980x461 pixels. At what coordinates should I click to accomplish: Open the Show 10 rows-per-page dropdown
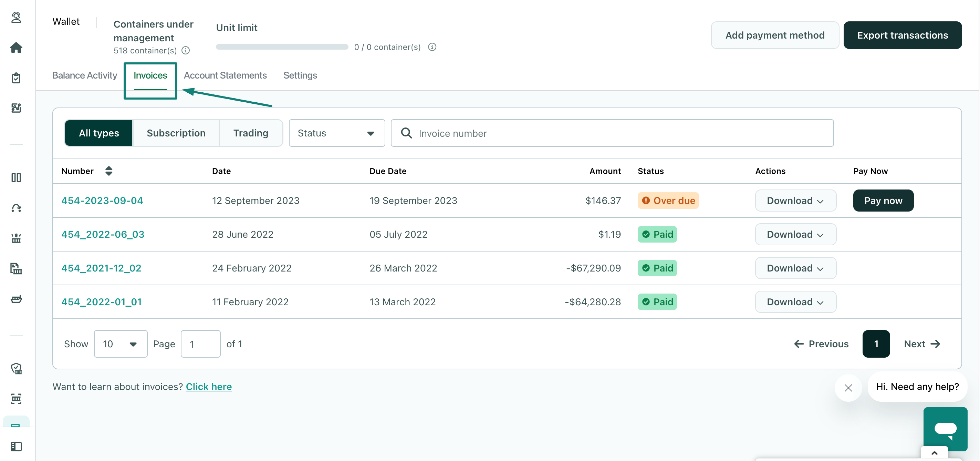[121, 344]
